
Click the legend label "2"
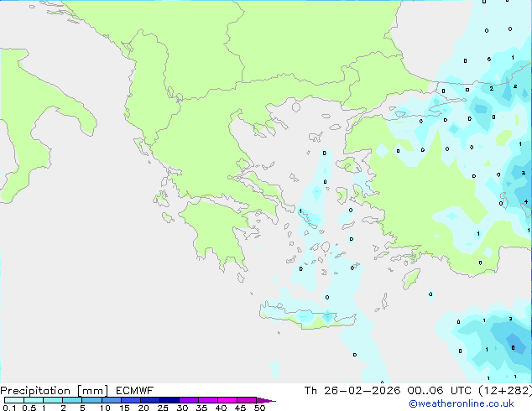[x=63, y=408]
